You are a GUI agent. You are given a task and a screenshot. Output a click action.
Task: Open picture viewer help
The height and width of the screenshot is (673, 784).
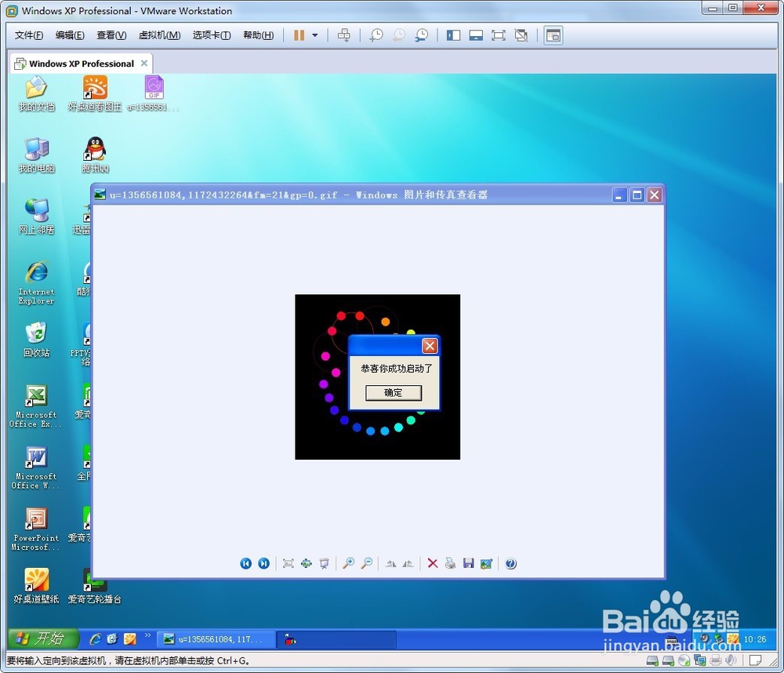click(510, 563)
